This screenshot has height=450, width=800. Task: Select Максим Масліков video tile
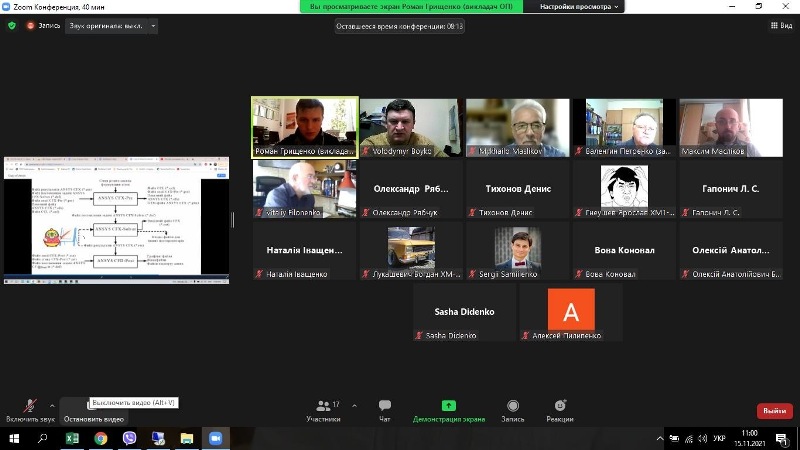pos(731,128)
